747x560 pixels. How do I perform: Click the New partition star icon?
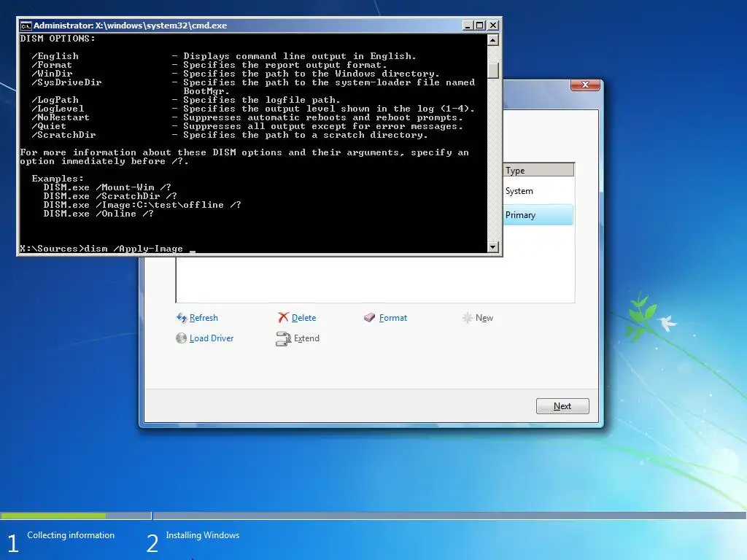(468, 318)
